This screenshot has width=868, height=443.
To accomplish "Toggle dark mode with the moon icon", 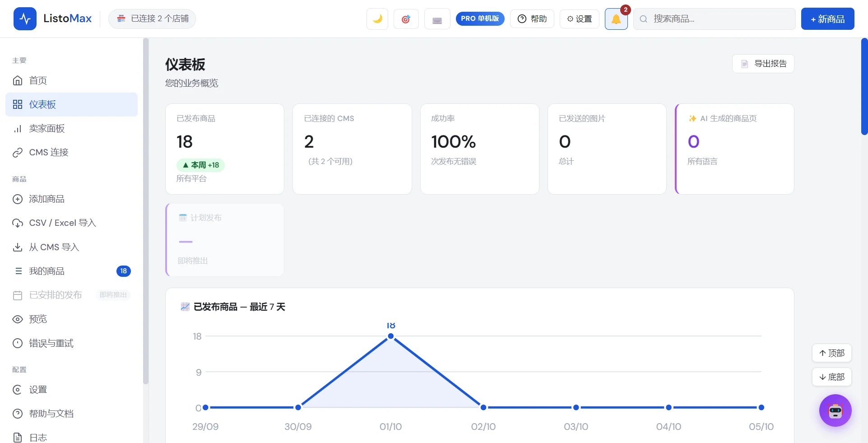I will click(377, 19).
